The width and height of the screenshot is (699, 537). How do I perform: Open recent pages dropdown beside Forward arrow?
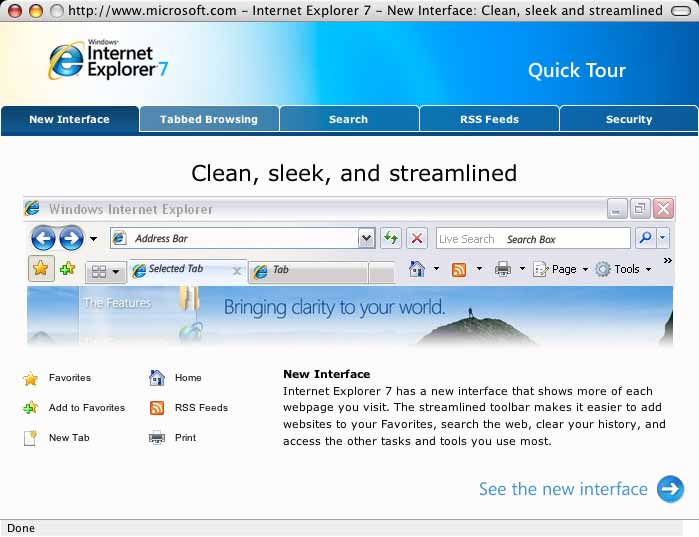(x=93, y=239)
